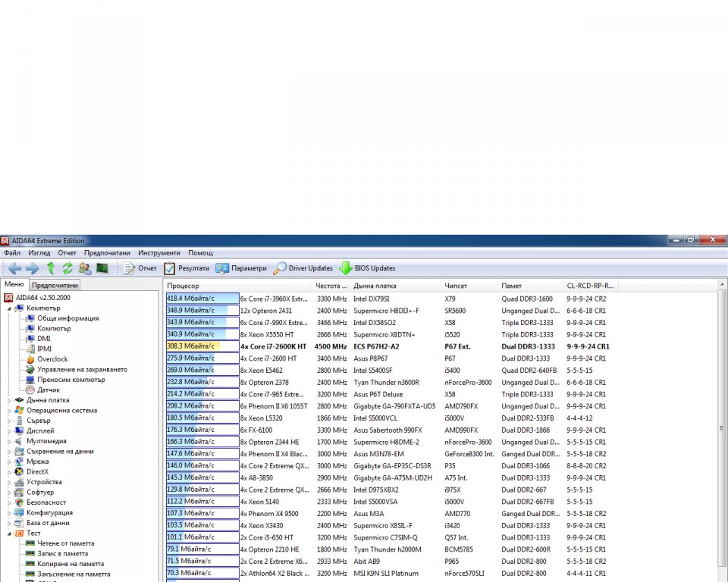Click the Параметри toolbar button
This screenshot has height=582, width=728.
pyautogui.click(x=241, y=268)
